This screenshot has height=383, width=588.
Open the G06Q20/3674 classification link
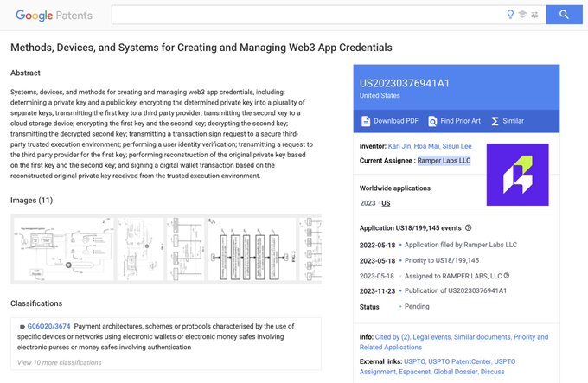tap(48, 327)
